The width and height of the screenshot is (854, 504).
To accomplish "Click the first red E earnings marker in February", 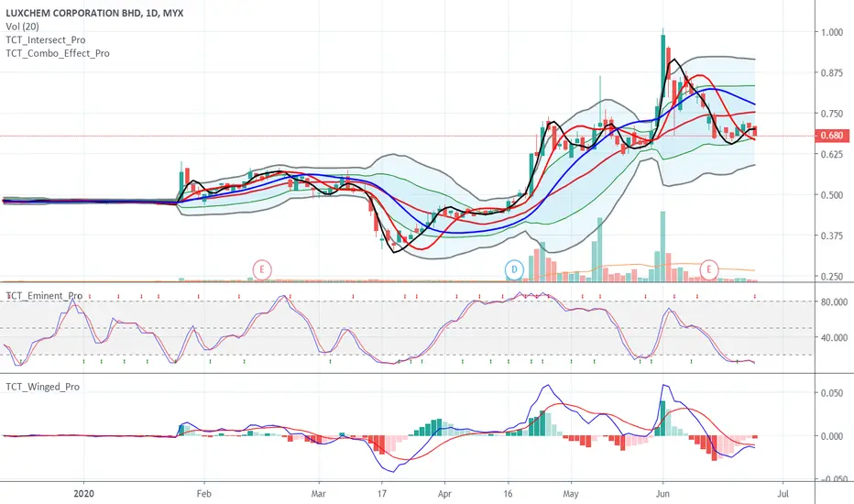I will pyautogui.click(x=262, y=269).
